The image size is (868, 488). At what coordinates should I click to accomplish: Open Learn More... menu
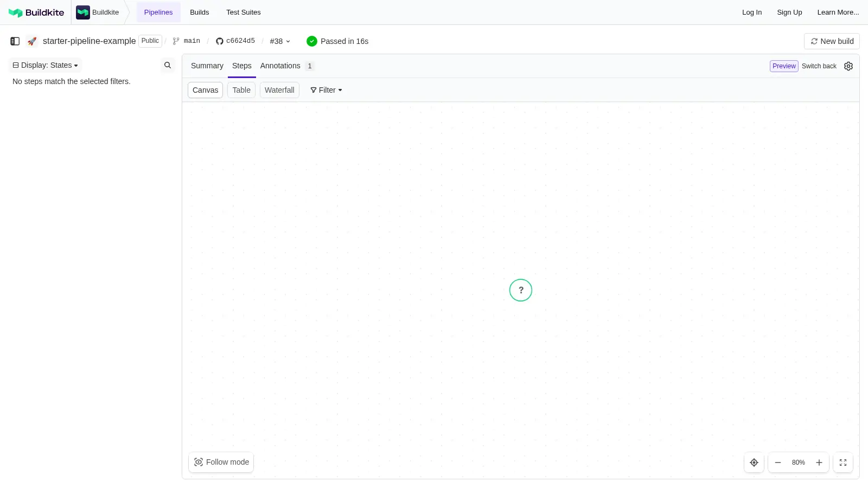coord(838,12)
